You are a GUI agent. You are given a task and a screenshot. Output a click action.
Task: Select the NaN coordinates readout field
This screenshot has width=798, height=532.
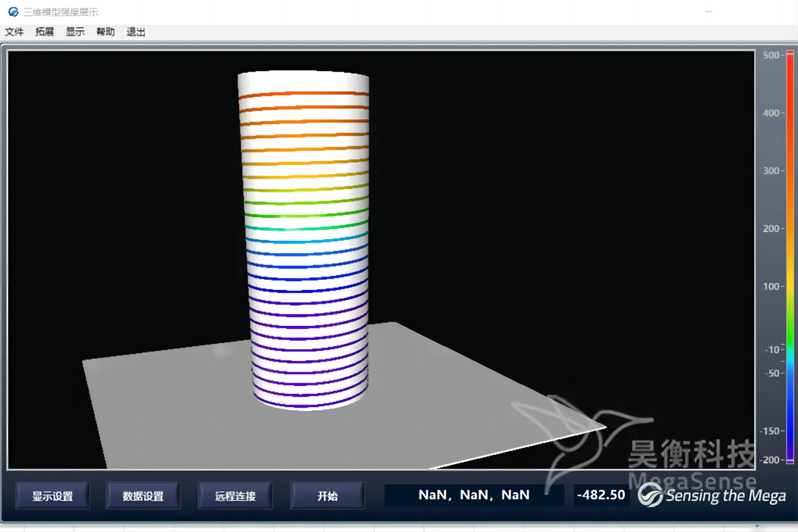[x=474, y=495]
